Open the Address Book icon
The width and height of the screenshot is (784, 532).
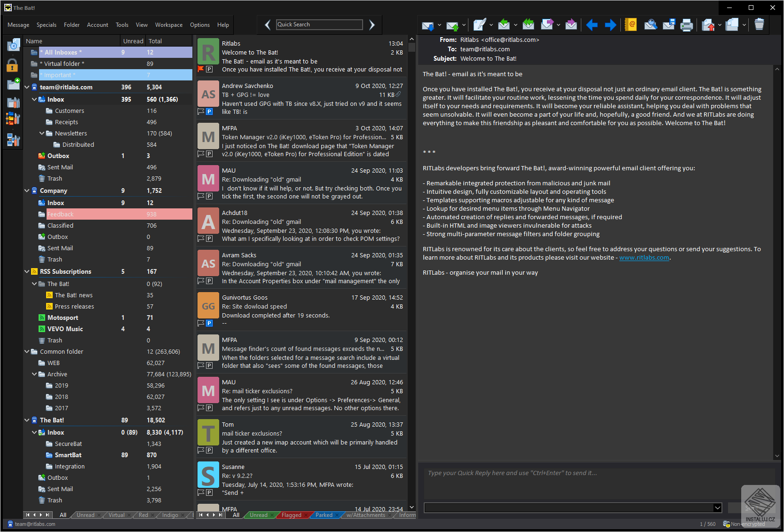631,24
